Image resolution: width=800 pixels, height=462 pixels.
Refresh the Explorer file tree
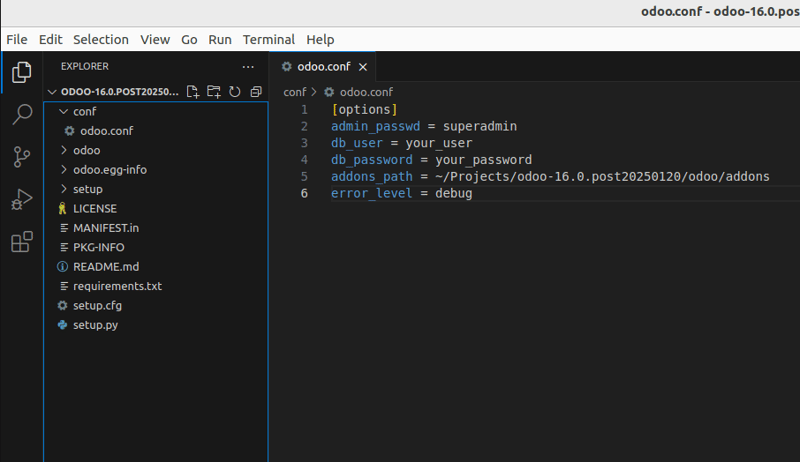point(235,92)
